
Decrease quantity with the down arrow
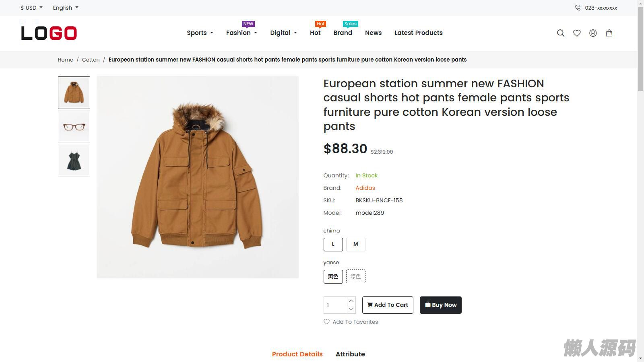pyautogui.click(x=351, y=309)
